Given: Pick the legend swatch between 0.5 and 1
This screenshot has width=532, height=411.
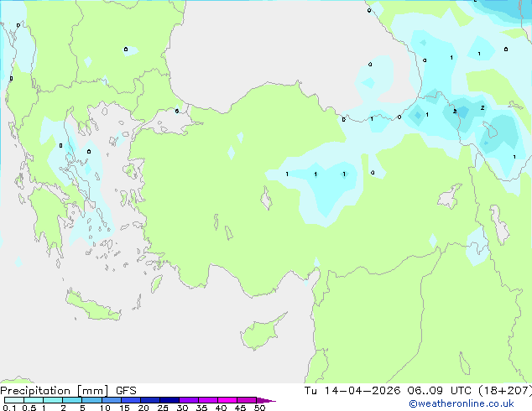Looking at the screenshot, I should [34, 400].
